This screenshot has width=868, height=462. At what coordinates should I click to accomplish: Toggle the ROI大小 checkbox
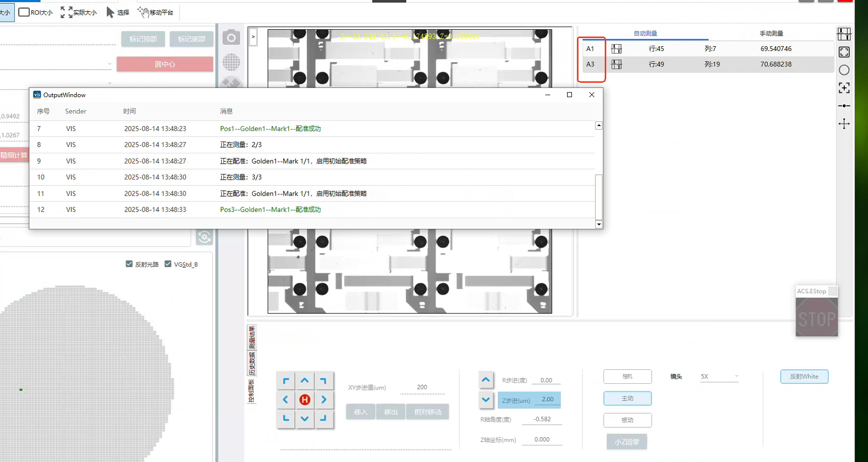coord(24,12)
